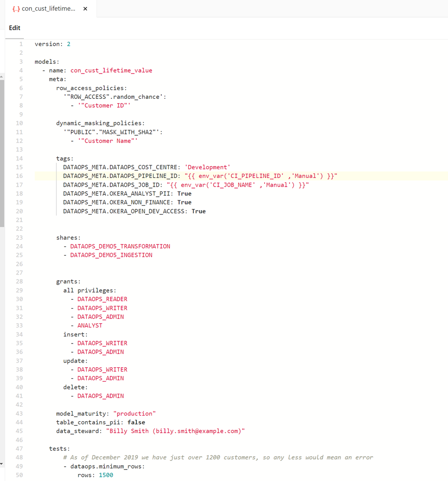Click DATAOPS_JOB_ID tag key
This screenshot has width=448, height=481.
pyautogui.click(x=113, y=185)
